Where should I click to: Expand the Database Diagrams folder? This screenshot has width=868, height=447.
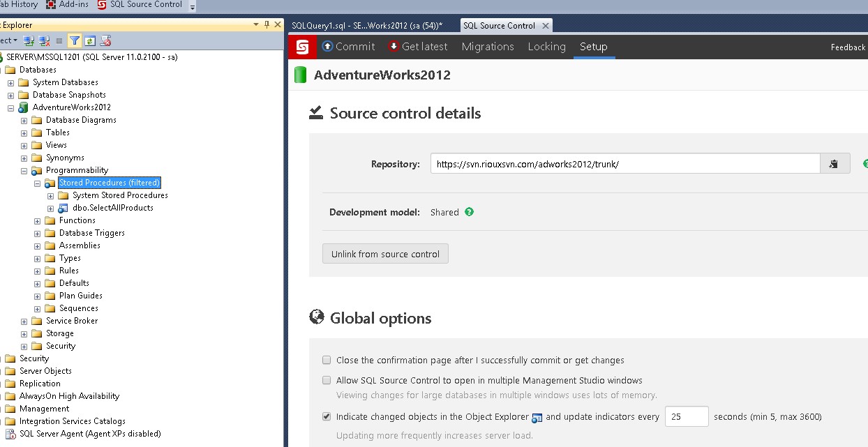tap(24, 120)
